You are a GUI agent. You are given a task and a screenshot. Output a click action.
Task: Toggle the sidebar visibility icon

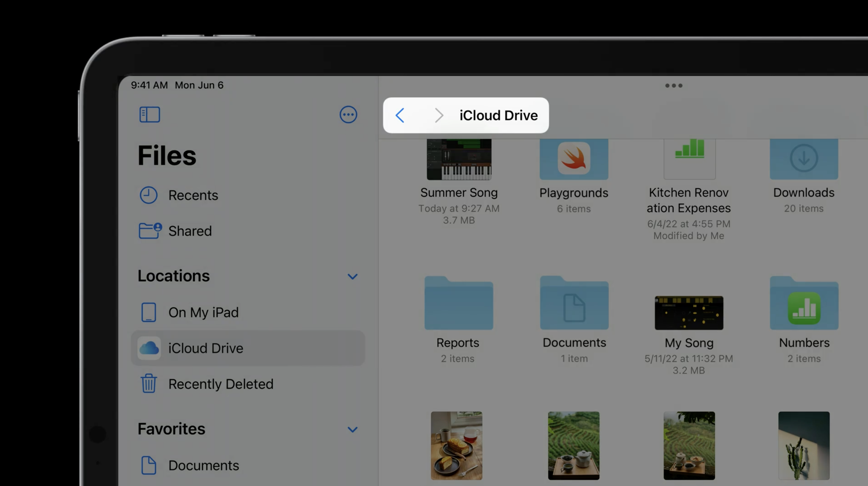pos(149,115)
